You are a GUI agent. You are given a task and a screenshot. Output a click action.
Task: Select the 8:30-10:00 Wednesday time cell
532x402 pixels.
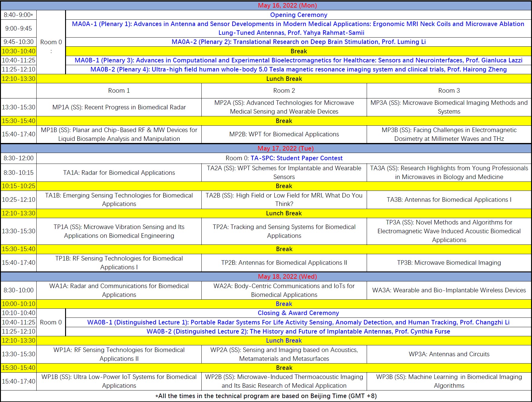[x=18, y=290]
